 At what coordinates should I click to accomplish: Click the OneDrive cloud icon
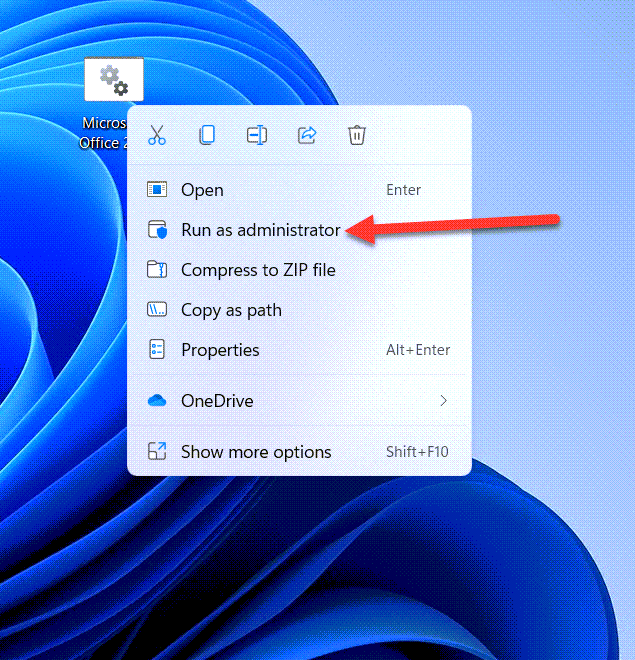pos(157,401)
